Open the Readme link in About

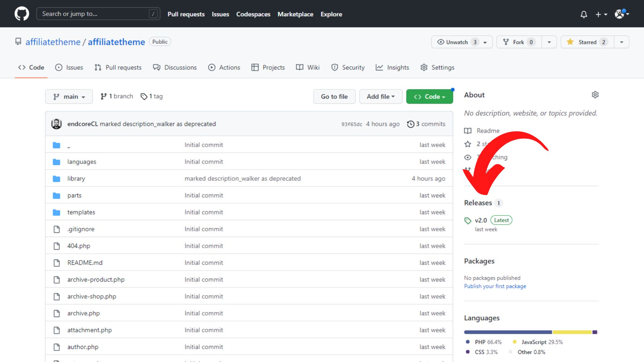point(488,130)
